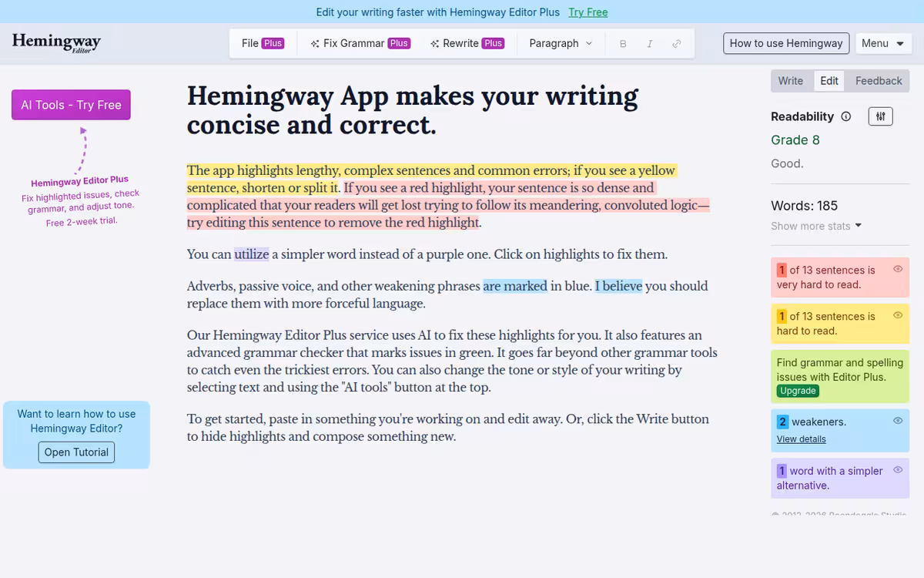Click the paragraph about Hemingway Editor Plus service

[x=452, y=361]
